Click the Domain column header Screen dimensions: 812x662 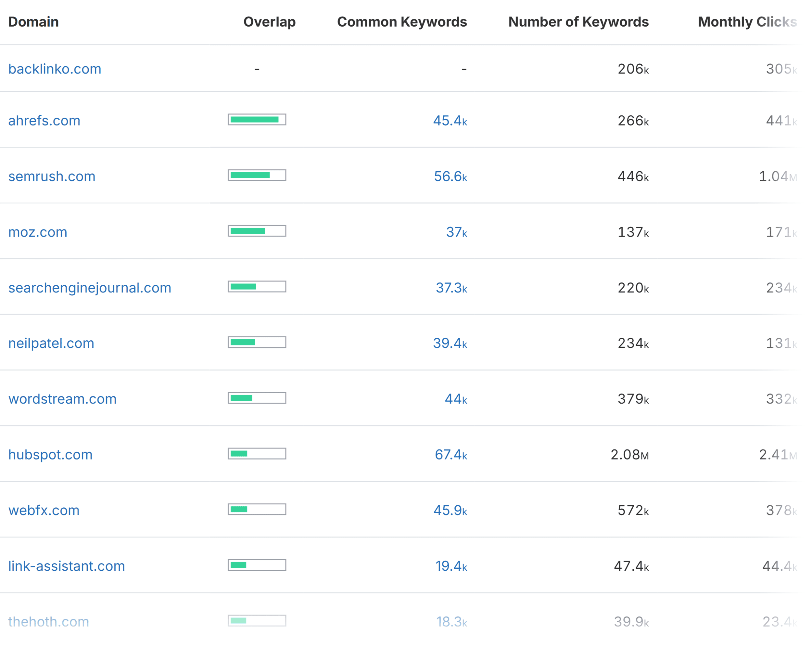[33, 22]
